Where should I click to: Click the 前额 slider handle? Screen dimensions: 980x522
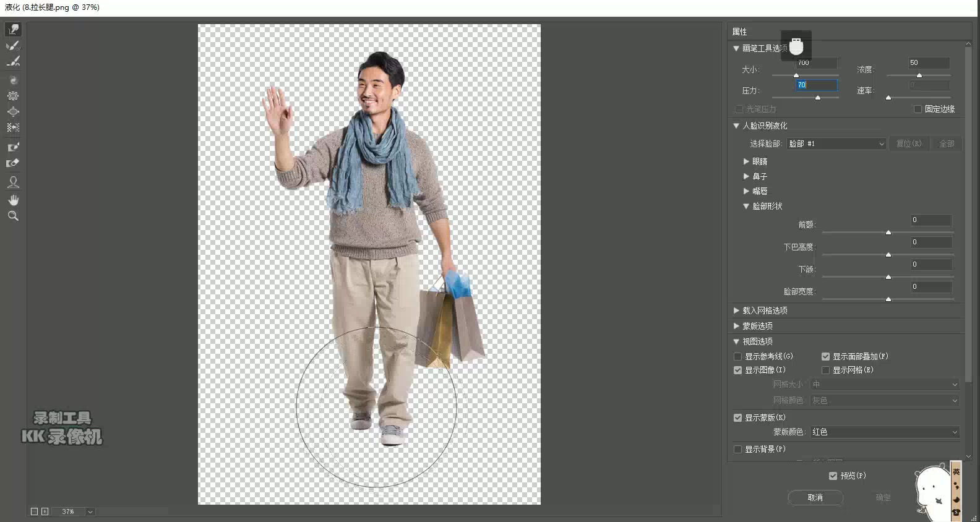[888, 233]
